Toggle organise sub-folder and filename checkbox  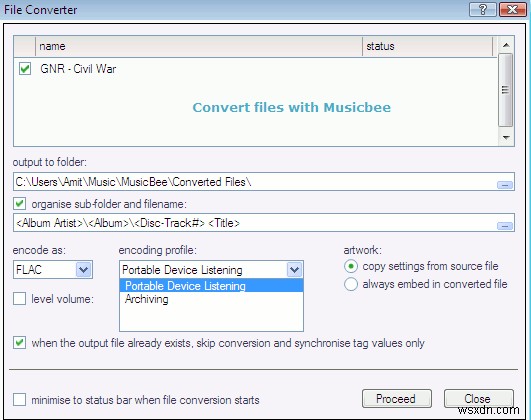point(20,204)
